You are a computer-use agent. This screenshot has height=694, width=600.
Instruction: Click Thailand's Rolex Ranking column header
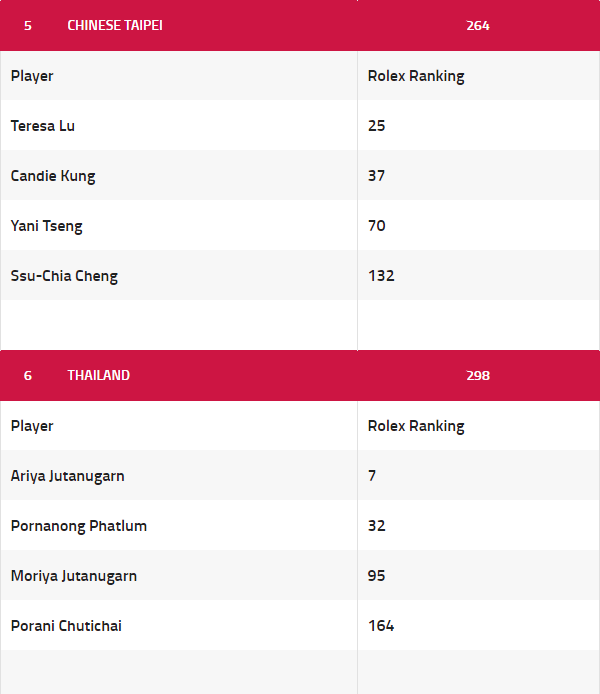[416, 426]
